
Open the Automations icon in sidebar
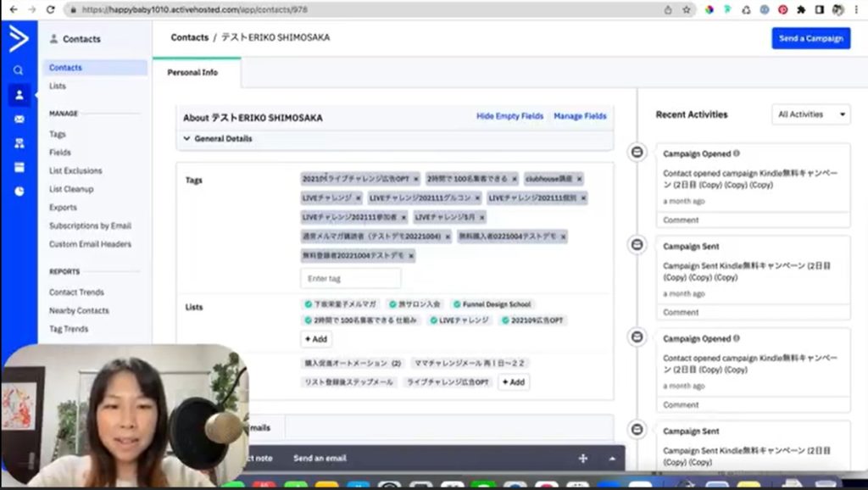click(x=19, y=143)
